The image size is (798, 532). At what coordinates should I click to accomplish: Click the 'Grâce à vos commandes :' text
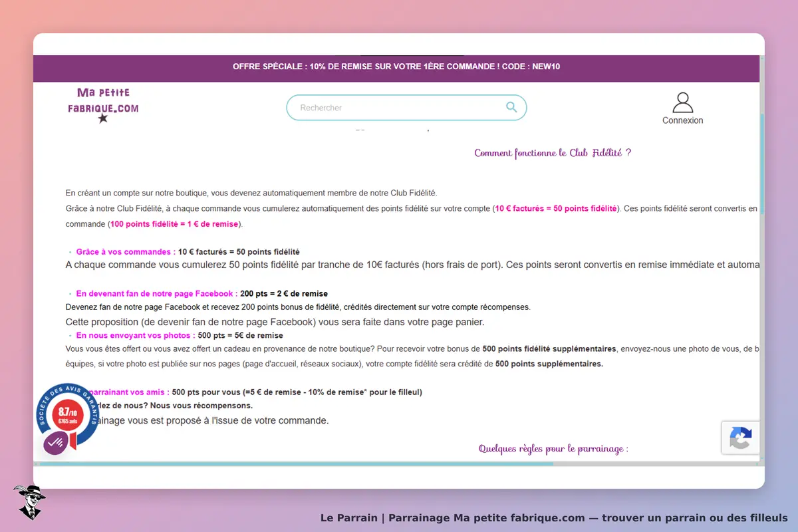pyautogui.click(x=126, y=252)
